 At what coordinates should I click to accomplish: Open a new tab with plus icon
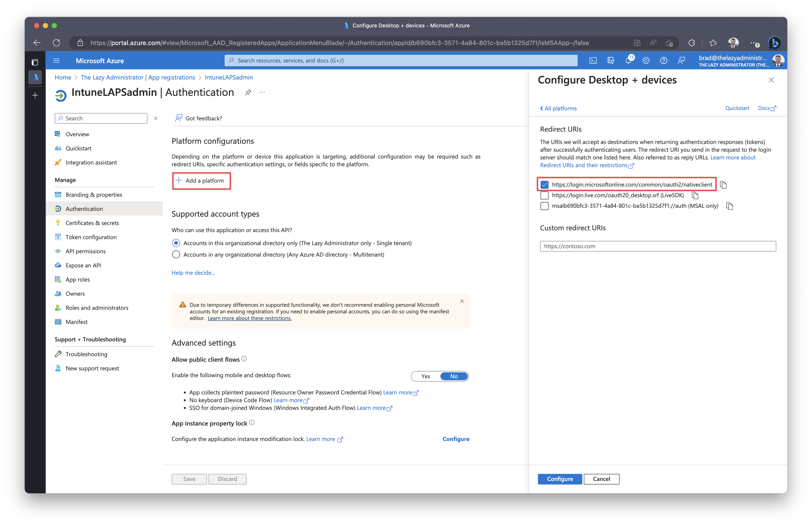coord(35,95)
